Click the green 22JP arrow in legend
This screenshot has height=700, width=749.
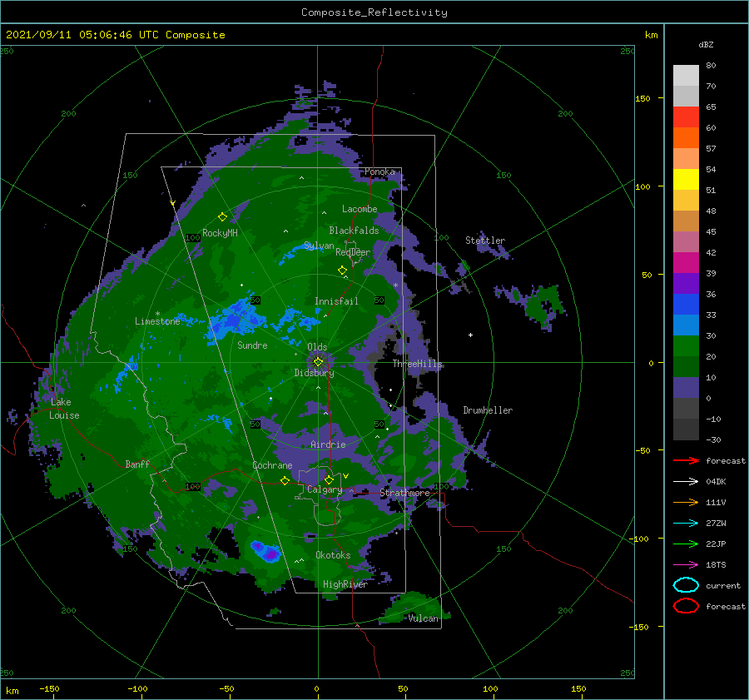pos(686,544)
